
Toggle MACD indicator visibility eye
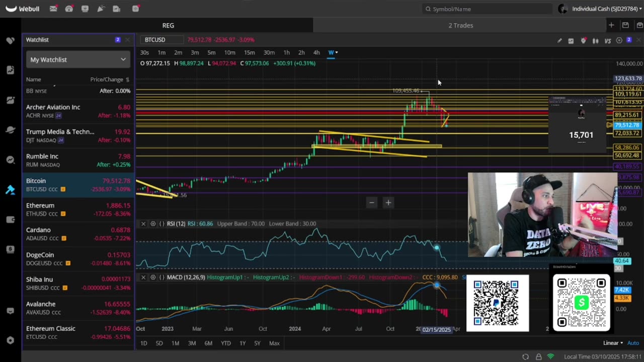click(x=153, y=278)
